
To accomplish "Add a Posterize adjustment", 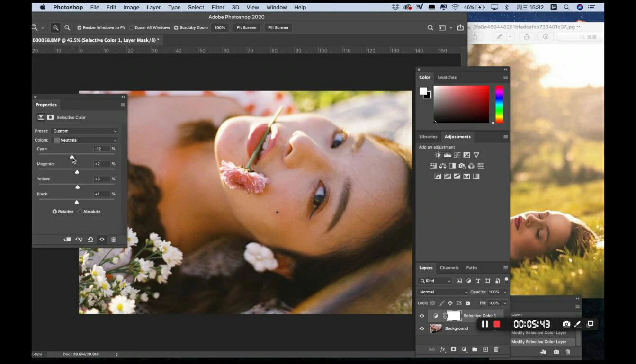I will [x=448, y=177].
